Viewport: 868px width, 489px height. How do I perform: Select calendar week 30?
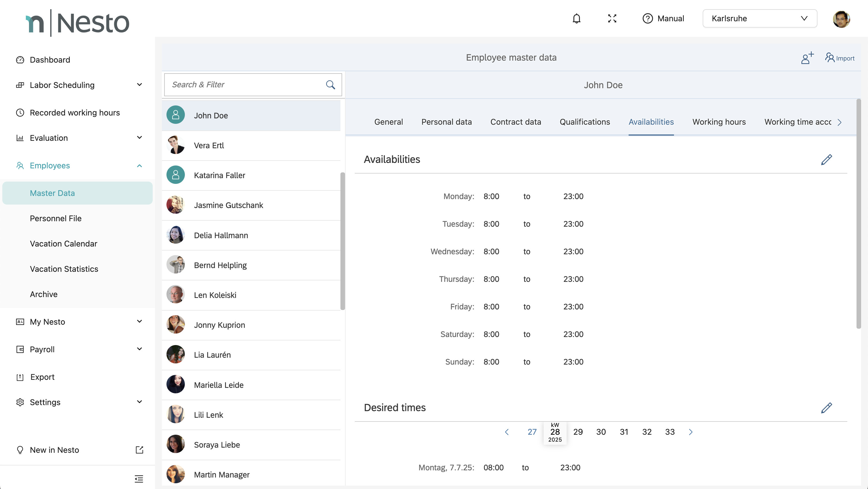[601, 432]
